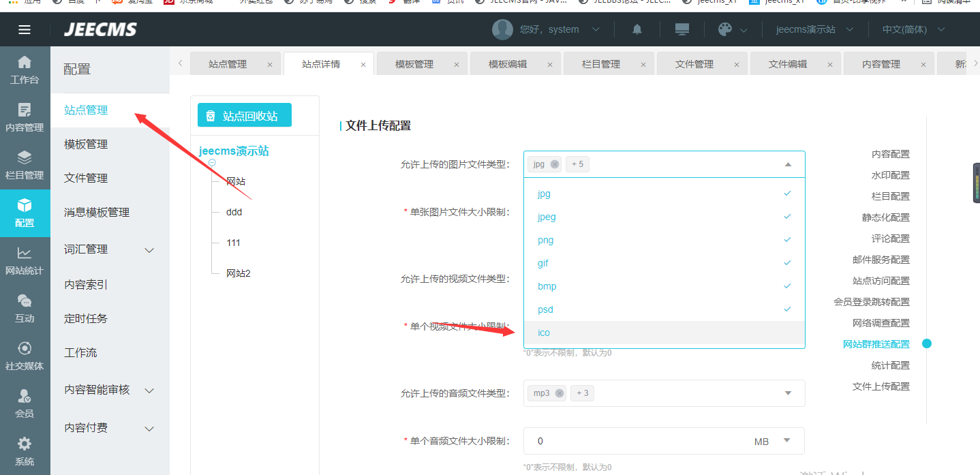Switch to the 模板管理 tab
Viewport: 980px width, 475px height.
pyautogui.click(x=414, y=64)
